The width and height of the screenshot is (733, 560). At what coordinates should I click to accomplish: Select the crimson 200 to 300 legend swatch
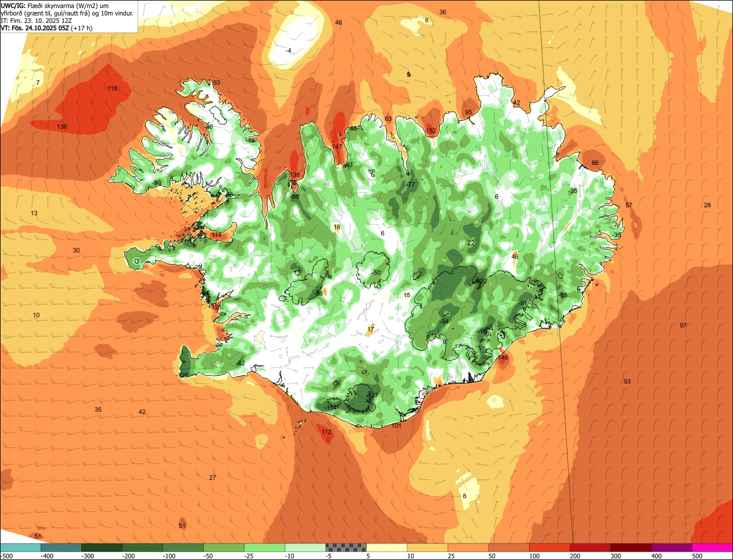click(x=590, y=547)
